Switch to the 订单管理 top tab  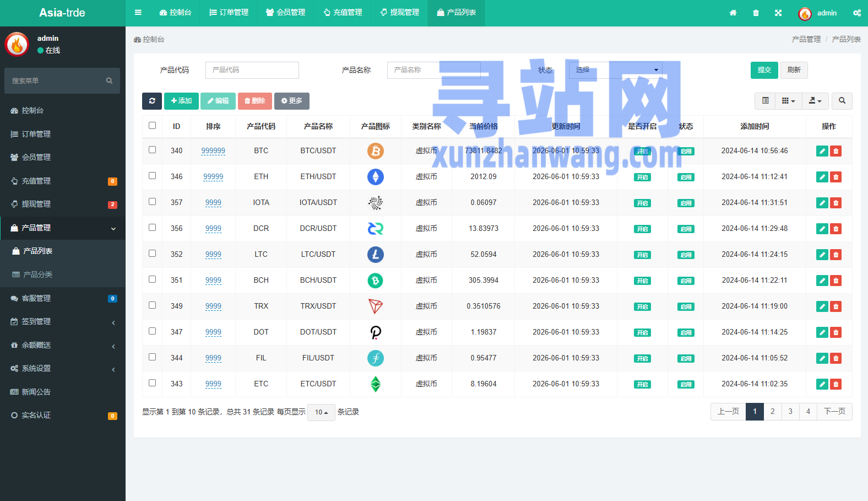click(x=229, y=13)
